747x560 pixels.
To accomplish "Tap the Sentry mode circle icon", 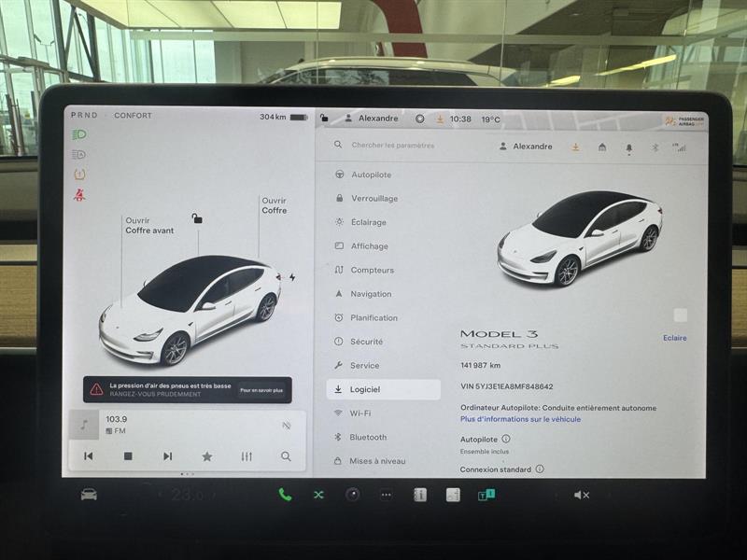I will click(x=419, y=119).
